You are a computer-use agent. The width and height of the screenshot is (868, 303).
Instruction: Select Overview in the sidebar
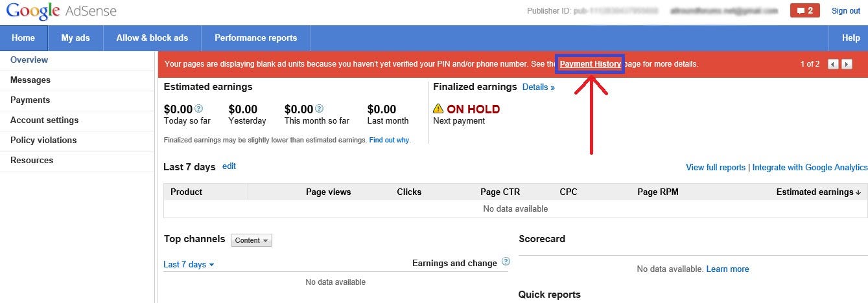coord(29,60)
